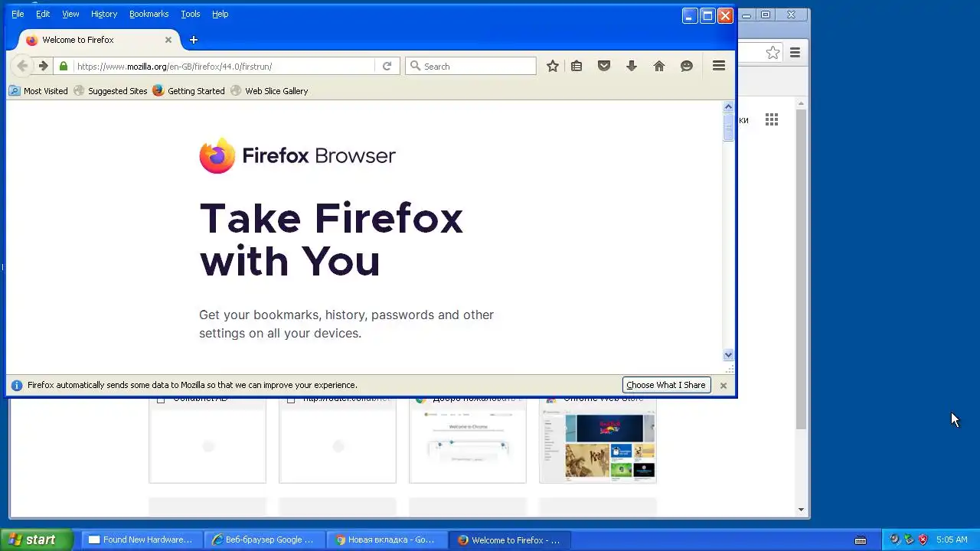Open the File menu

coord(18,14)
